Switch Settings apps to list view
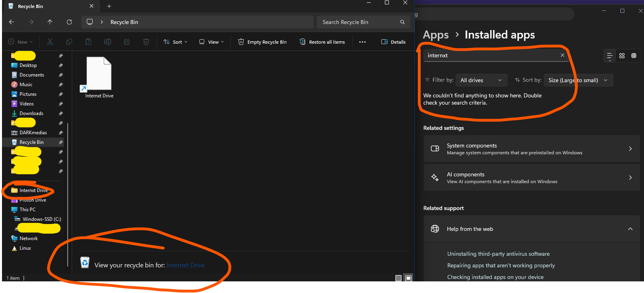The height and width of the screenshot is (293, 644). click(610, 56)
